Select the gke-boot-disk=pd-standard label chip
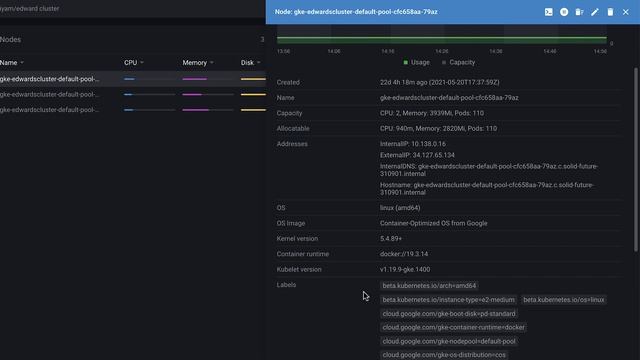Screen dimensions: 640x360 click(x=449, y=313)
